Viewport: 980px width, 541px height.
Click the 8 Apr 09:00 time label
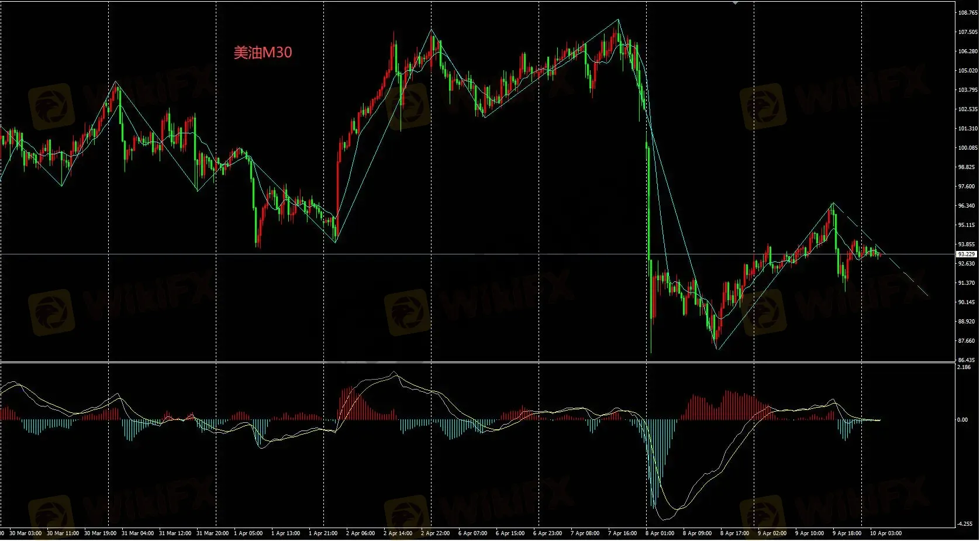pyautogui.click(x=698, y=533)
